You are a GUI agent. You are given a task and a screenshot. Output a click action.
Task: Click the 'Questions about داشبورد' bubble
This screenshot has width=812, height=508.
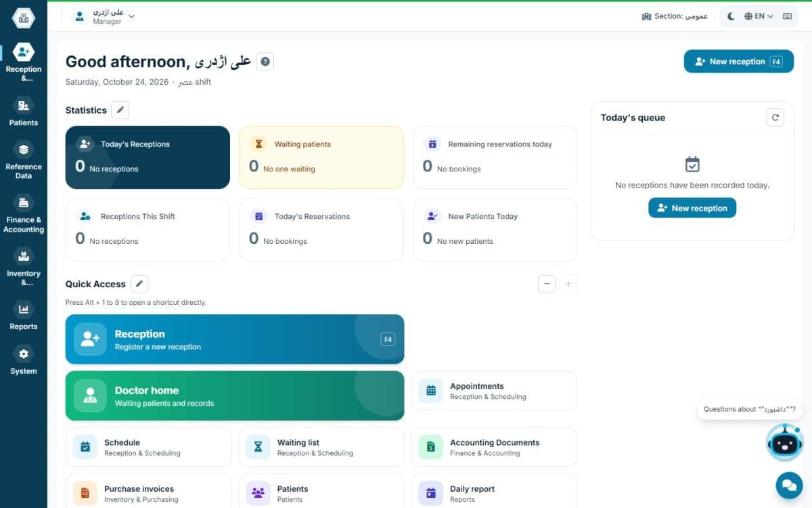pyautogui.click(x=749, y=409)
